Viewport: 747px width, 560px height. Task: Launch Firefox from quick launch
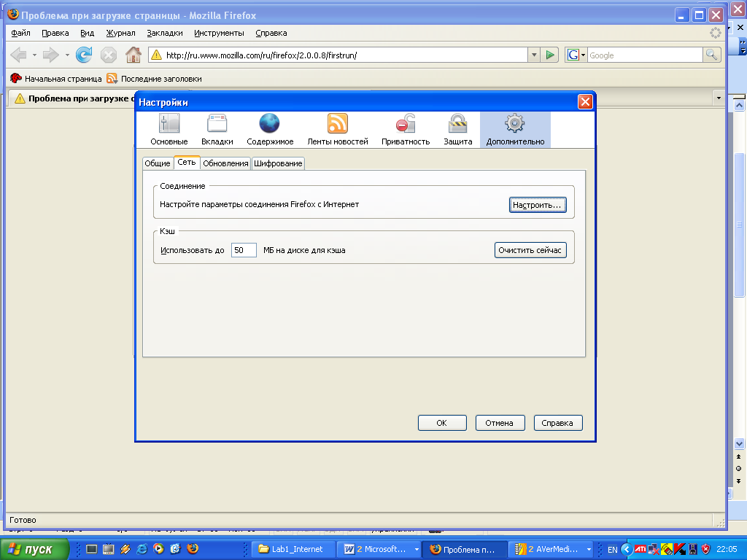tap(193, 549)
